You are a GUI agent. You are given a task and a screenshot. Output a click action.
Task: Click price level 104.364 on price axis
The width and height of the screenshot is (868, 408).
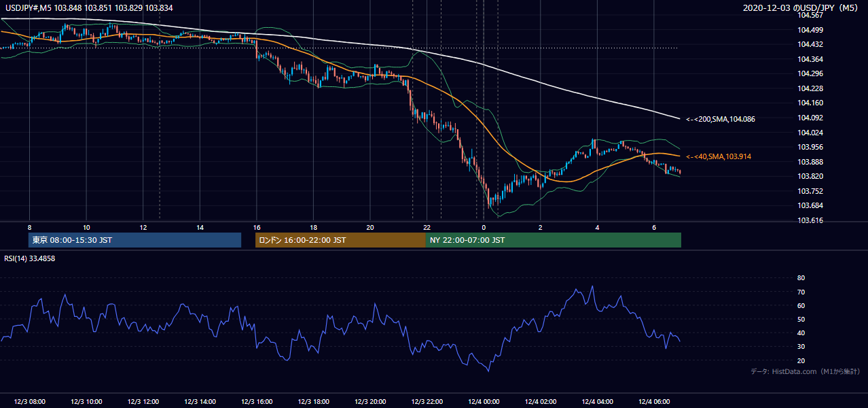[x=810, y=59]
